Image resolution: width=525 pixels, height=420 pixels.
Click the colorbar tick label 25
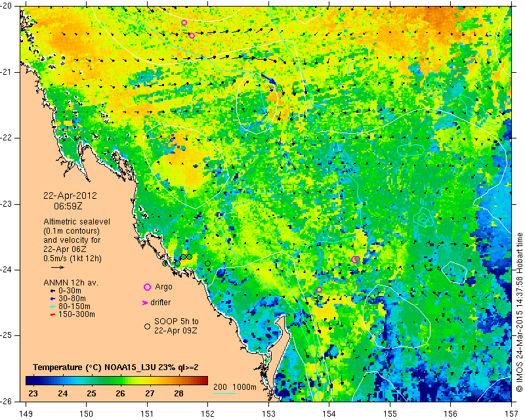point(91,394)
